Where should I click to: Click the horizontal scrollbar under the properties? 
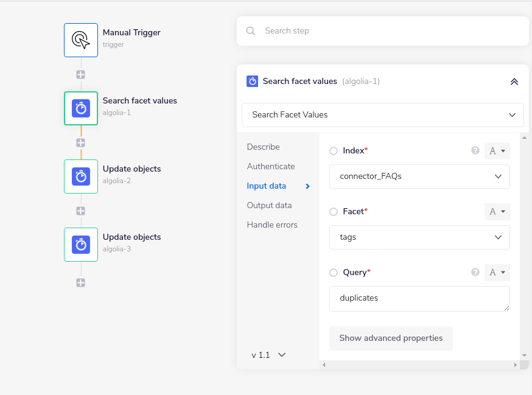click(x=419, y=365)
